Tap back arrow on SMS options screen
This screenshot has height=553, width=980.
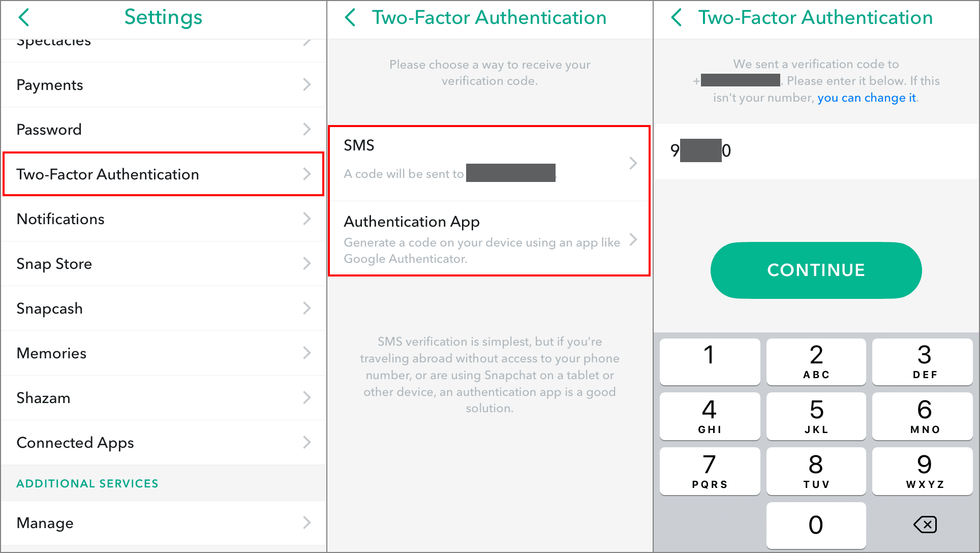point(350,17)
